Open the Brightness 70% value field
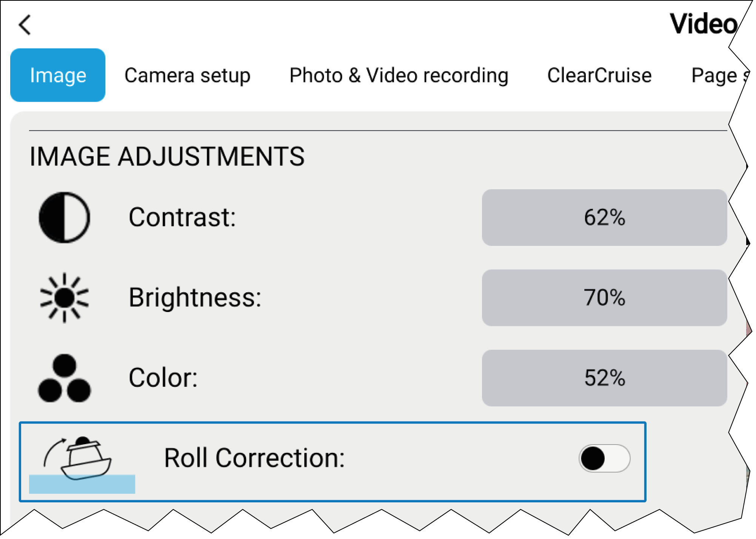756x539 pixels. pyautogui.click(x=604, y=298)
